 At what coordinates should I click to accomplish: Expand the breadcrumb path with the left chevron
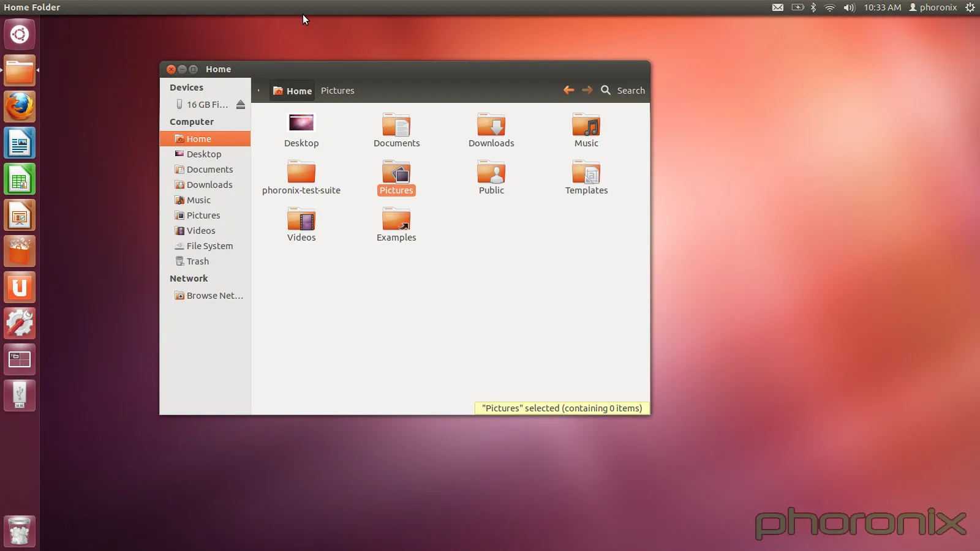[x=259, y=90]
